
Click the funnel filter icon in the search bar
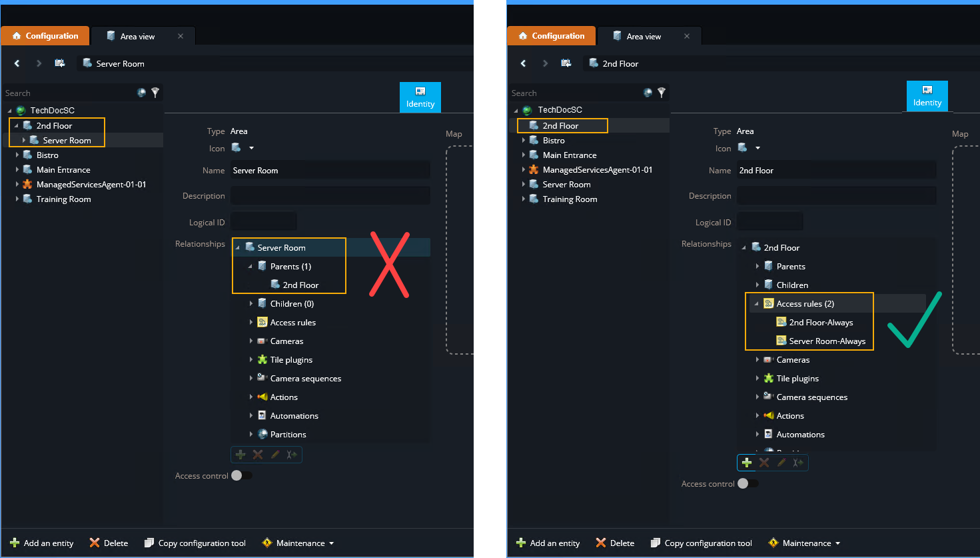(155, 93)
